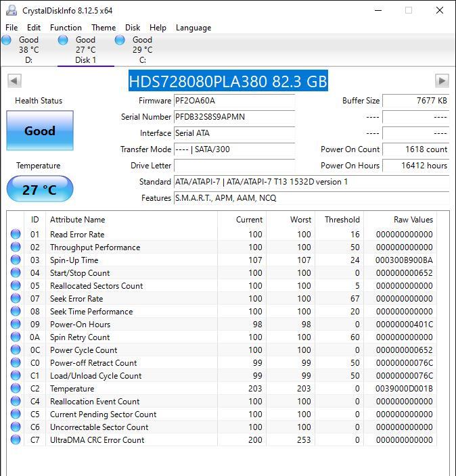
Task: Go to next disk with right arrow
Action: click(442, 80)
